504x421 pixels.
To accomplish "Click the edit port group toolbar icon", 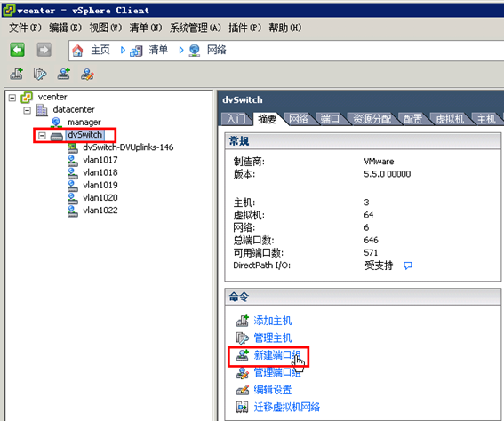I will click(87, 74).
